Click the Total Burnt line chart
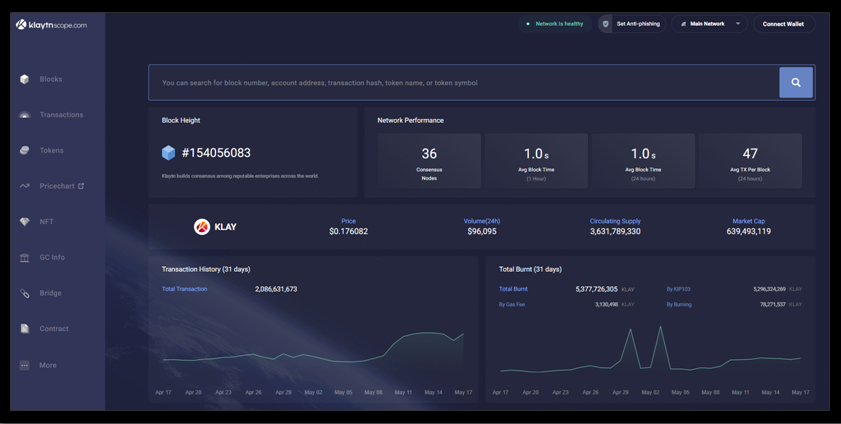This screenshot has height=424, width=841. click(x=651, y=349)
